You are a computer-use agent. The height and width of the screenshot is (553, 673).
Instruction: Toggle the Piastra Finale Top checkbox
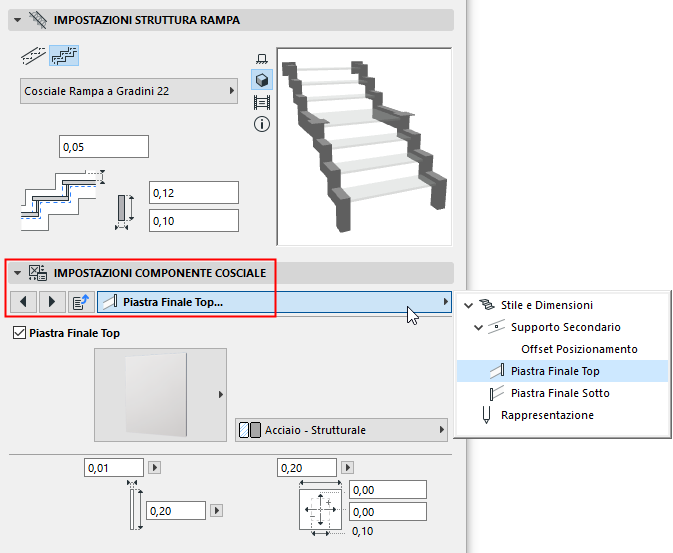pyautogui.click(x=19, y=333)
